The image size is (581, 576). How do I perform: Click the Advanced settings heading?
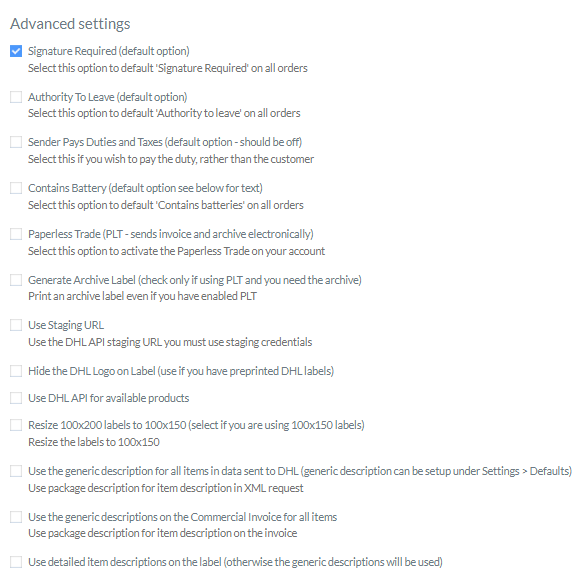click(70, 24)
